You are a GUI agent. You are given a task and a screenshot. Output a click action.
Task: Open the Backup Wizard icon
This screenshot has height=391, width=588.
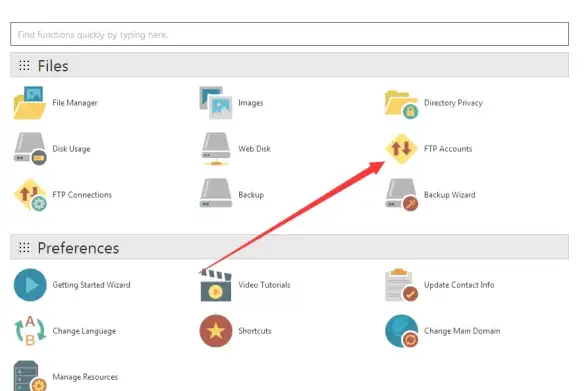(402, 195)
